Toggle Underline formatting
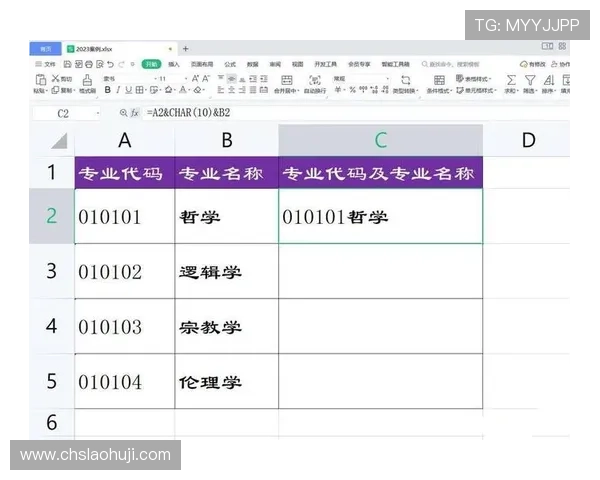 (129, 90)
